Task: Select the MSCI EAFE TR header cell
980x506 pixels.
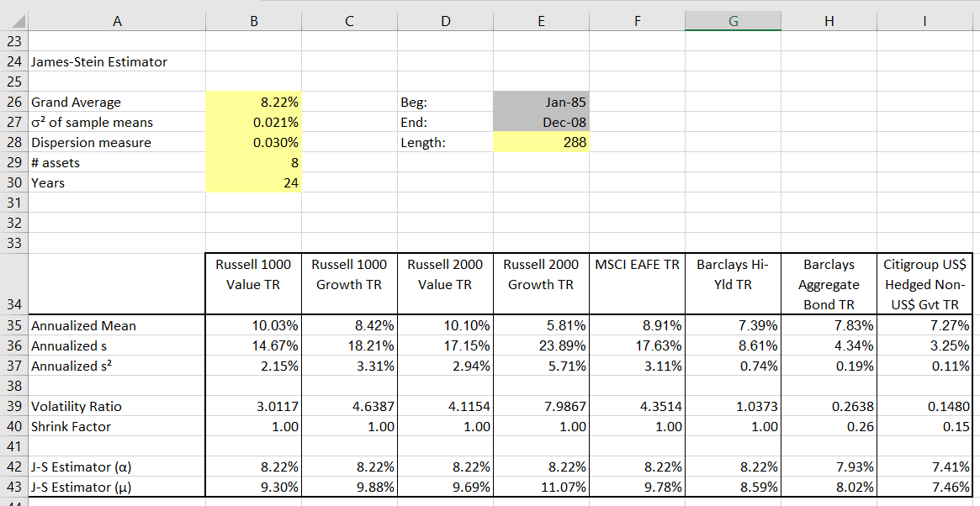Action: click(637, 284)
